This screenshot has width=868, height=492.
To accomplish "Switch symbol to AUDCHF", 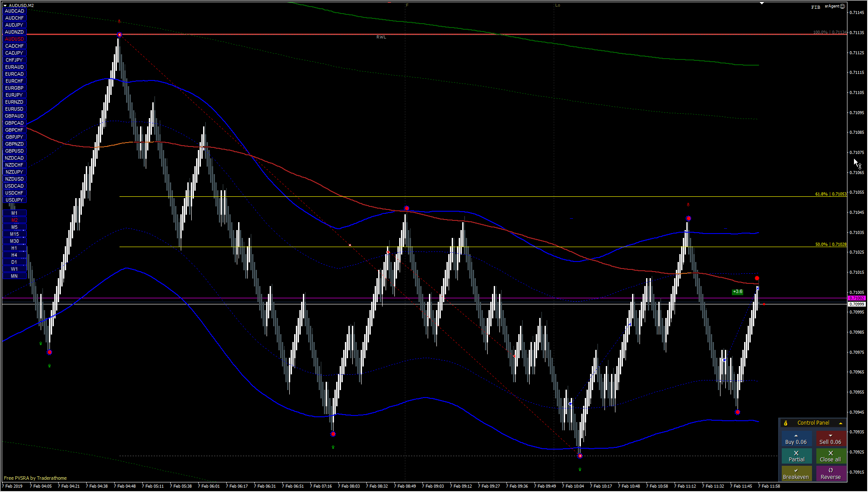I will (x=14, y=18).
